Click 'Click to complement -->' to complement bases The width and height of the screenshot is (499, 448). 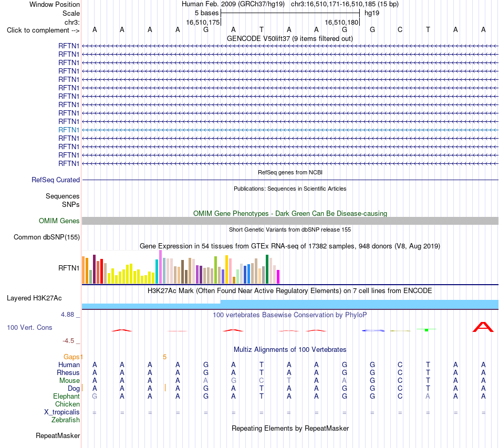tap(43, 30)
